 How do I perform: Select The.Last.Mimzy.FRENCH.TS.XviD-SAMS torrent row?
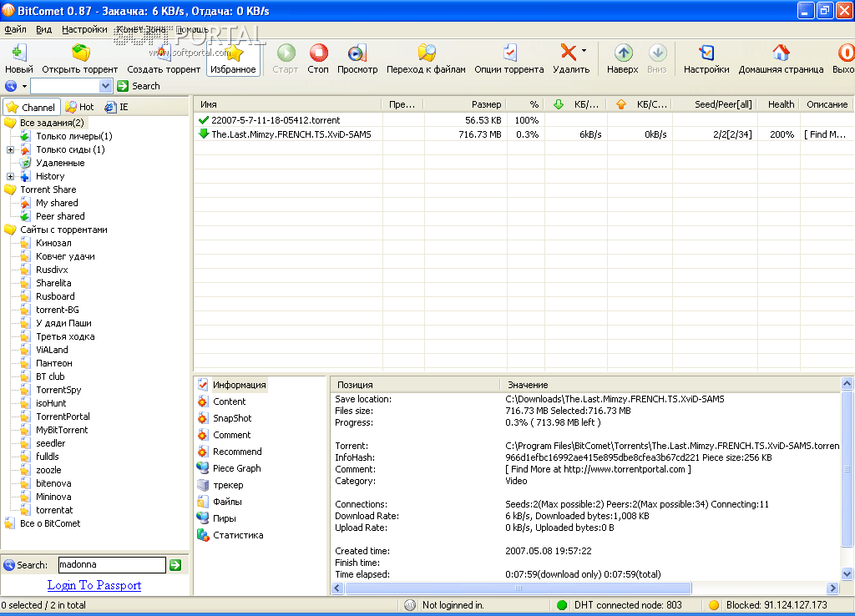[524, 134]
